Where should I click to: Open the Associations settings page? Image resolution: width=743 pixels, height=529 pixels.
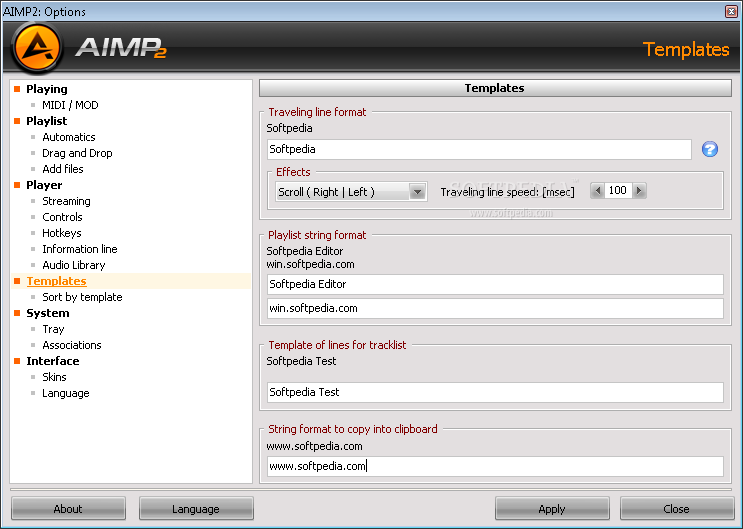click(x=72, y=345)
